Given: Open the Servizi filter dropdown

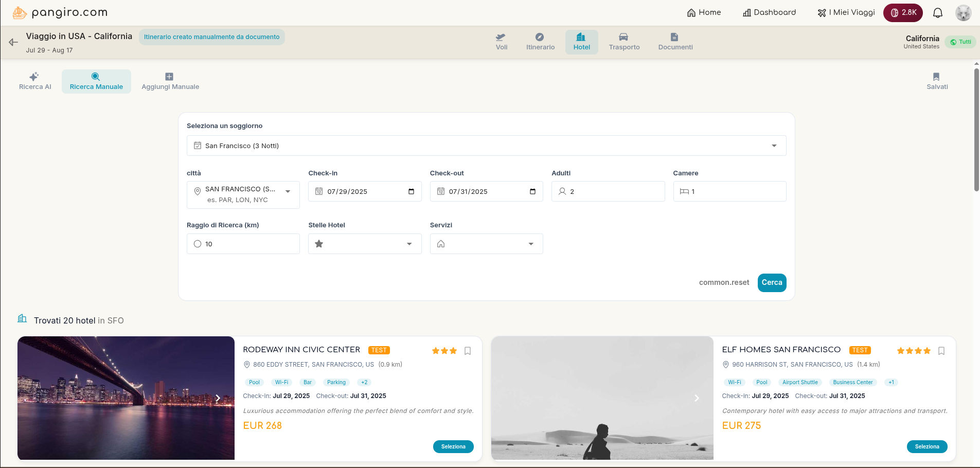Looking at the screenshot, I should (x=486, y=243).
